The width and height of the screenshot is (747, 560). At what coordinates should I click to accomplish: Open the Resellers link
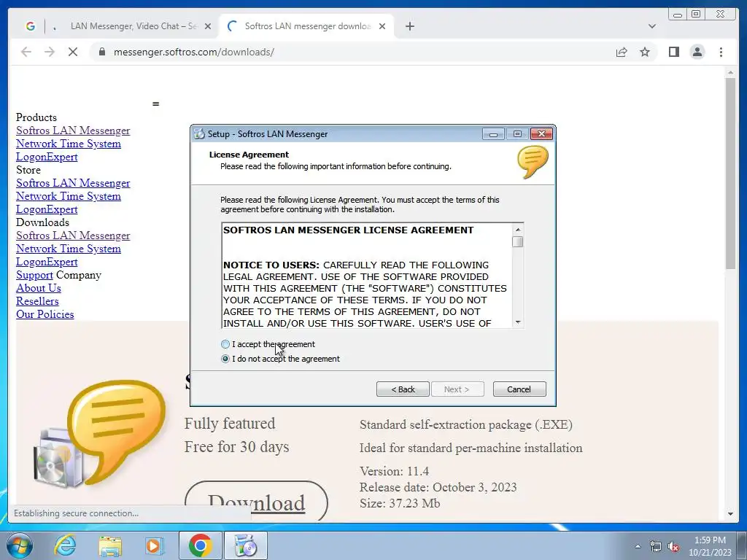(x=37, y=301)
